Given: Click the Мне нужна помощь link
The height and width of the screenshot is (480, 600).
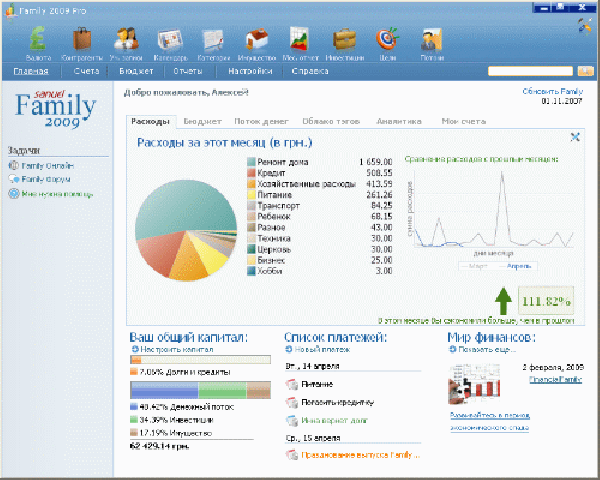Looking at the screenshot, I should [57, 194].
